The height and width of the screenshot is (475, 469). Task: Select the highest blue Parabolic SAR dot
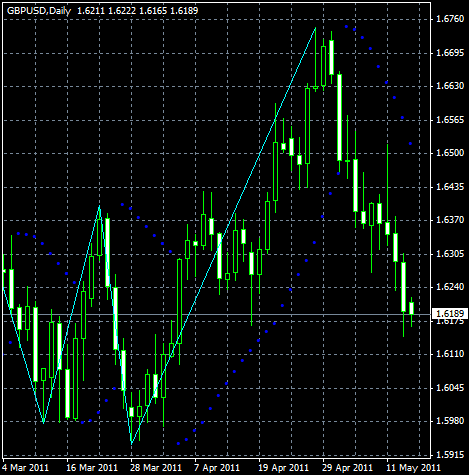pyautogui.click(x=347, y=26)
